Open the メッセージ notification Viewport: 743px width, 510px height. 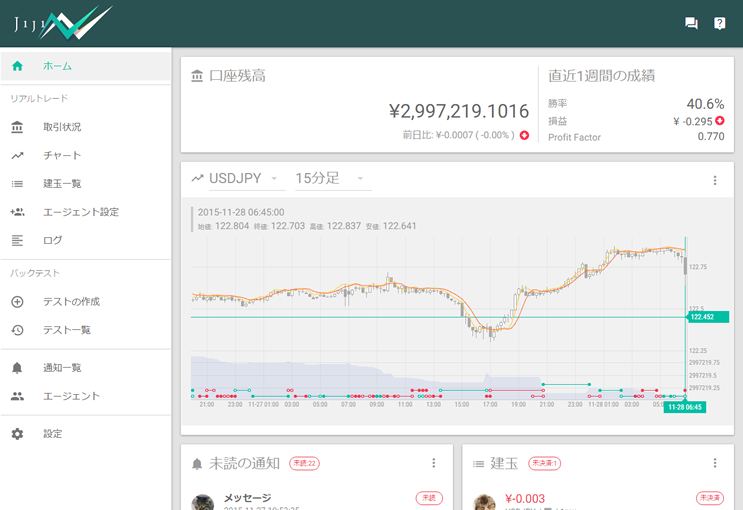(x=317, y=500)
